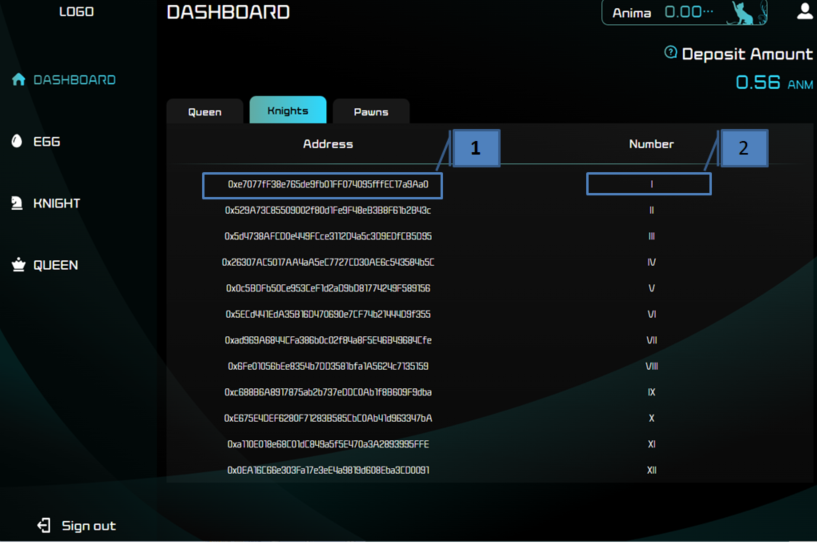817x543 pixels.
Task: Click the Dashboard home icon
Action: 19,79
